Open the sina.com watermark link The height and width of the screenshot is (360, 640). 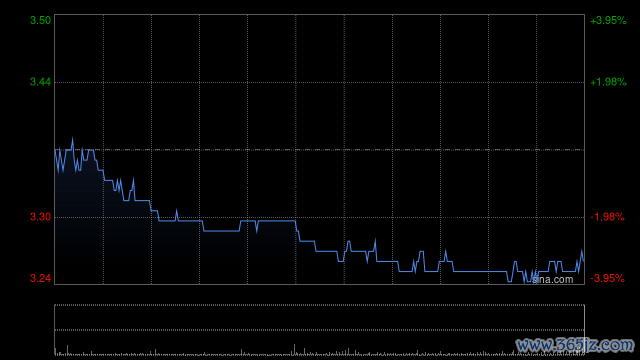point(553,280)
